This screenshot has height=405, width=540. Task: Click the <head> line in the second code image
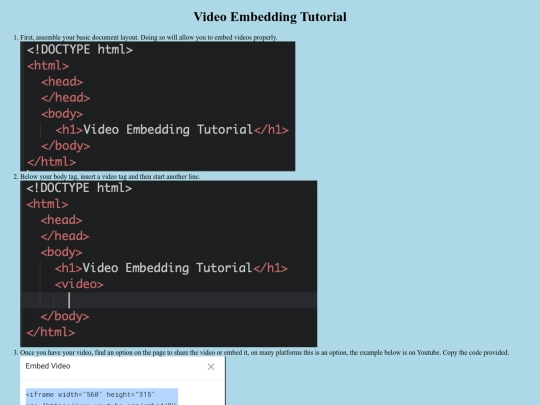click(61, 220)
